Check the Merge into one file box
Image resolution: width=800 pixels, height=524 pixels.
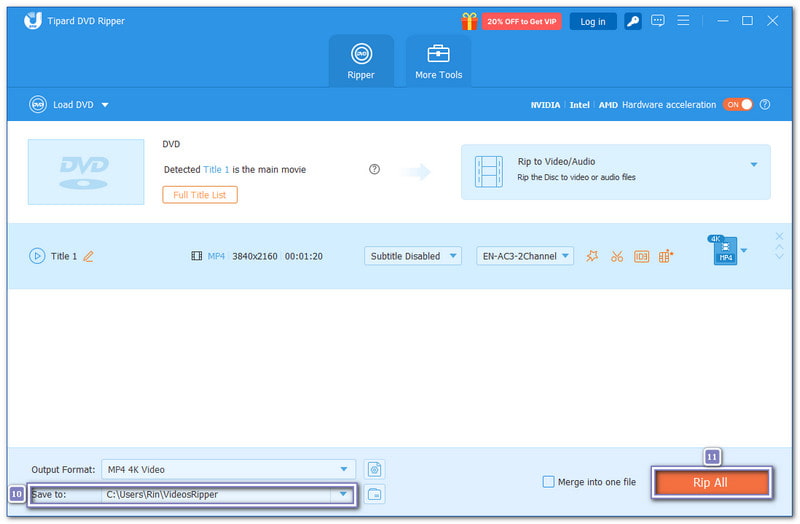coord(548,482)
